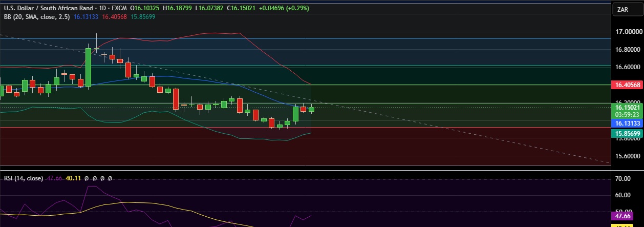
Task: Click the red 16.40568 upper band price label
Action: pos(628,85)
